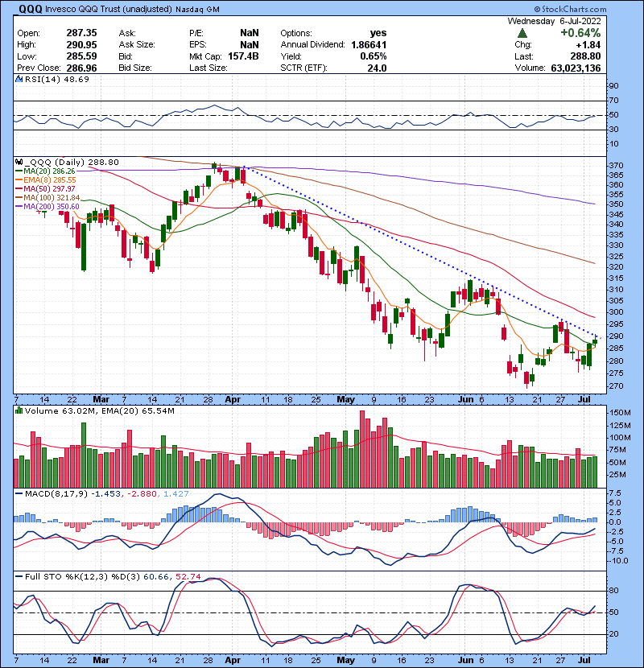
Task: Select the header Volume value 63,023,136
Action: pyautogui.click(x=576, y=68)
